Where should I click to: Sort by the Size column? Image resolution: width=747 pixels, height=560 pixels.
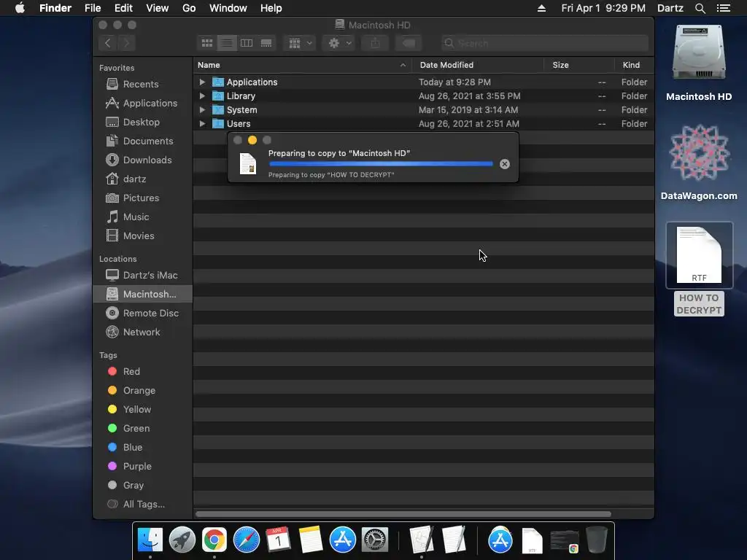(x=579, y=65)
